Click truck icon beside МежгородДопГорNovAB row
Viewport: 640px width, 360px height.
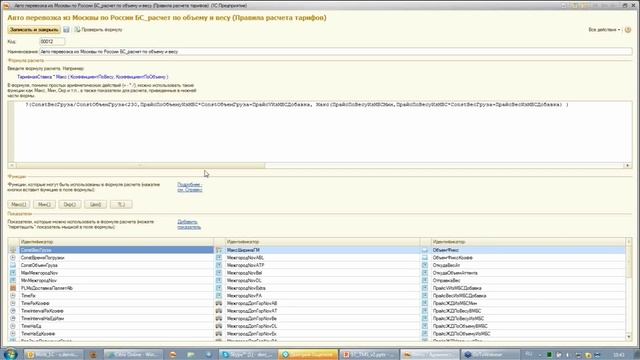219,303
